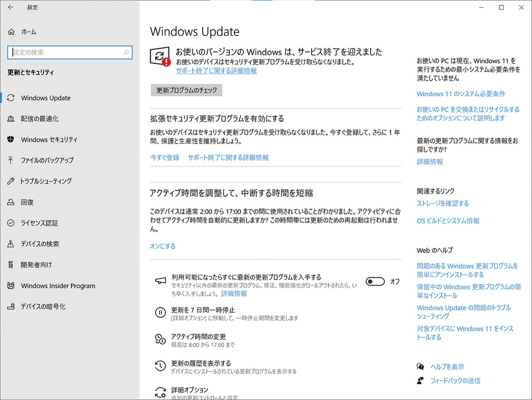This screenshot has height=400, width=532.
Task: Toggle 利用可能になったらすぐに最新の更新プログラム switch
Action: click(x=375, y=281)
